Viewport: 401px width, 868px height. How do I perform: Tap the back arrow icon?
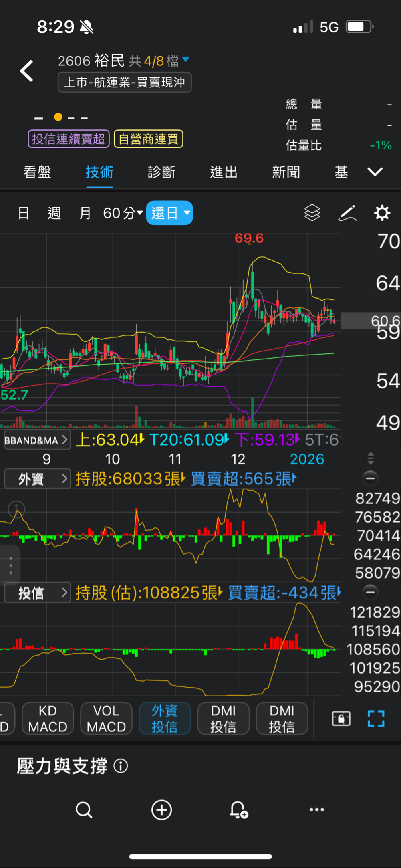(x=27, y=71)
